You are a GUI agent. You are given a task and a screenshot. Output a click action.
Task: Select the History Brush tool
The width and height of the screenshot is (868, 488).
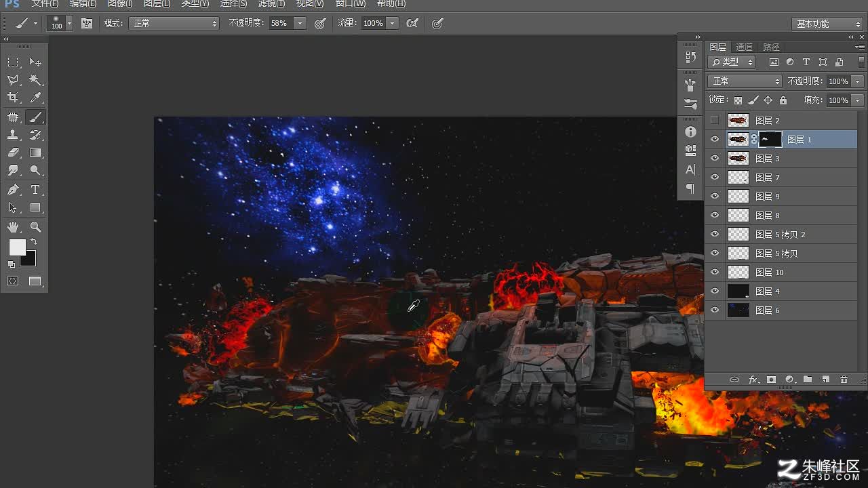pos(35,135)
